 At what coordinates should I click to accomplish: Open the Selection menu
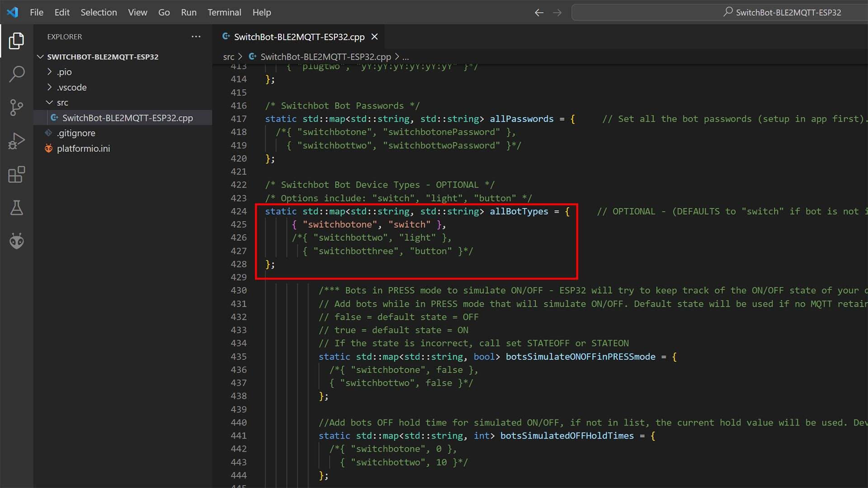pyautogui.click(x=99, y=12)
